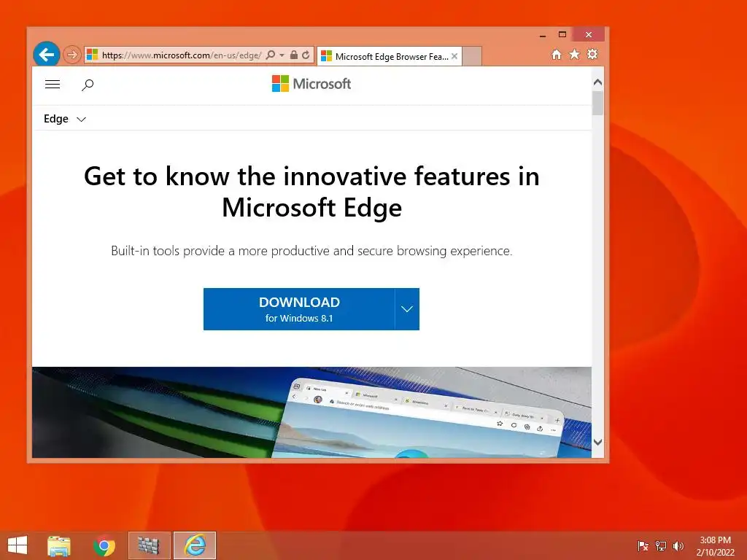Launch Google Chrome from the taskbar
This screenshot has width=747, height=560.
click(x=104, y=545)
